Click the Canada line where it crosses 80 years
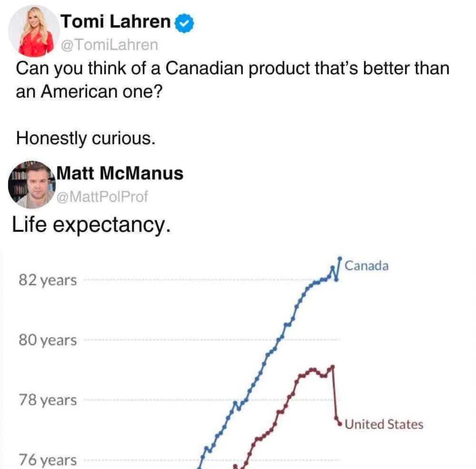 coord(279,339)
